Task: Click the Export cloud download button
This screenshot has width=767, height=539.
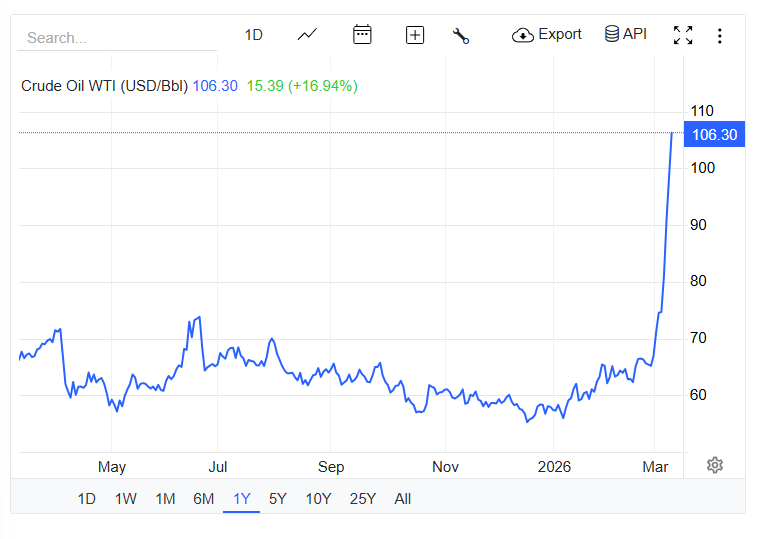Action: pyautogui.click(x=546, y=35)
